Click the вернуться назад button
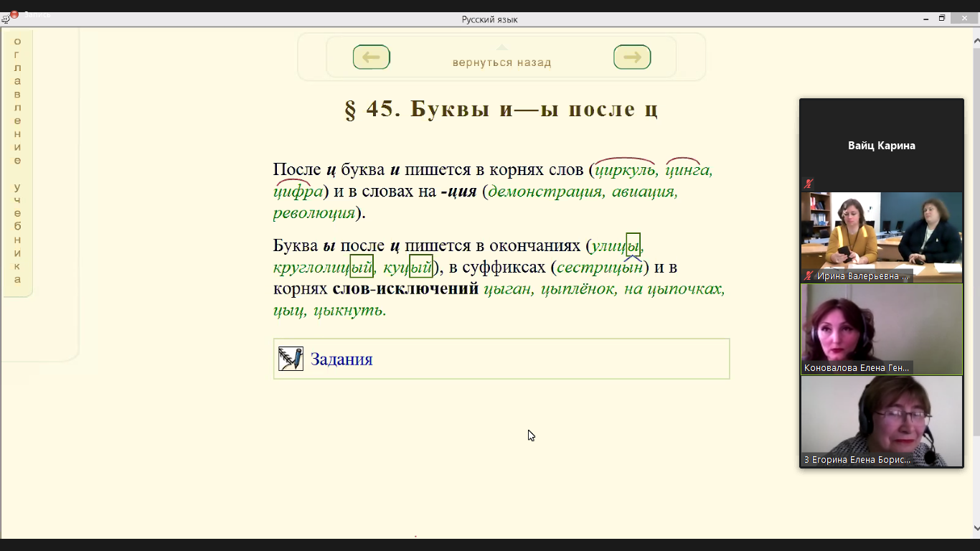This screenshot has height=551, width=980. [x=501, y=62]
